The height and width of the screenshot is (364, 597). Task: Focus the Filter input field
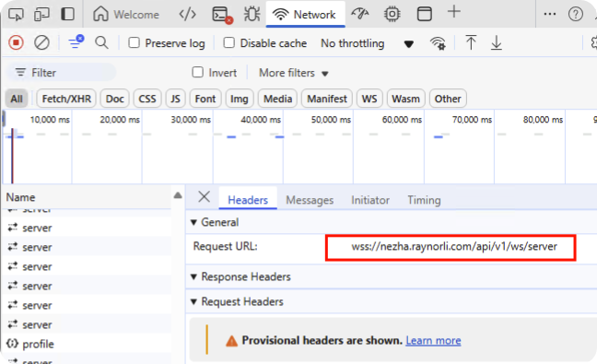(x=62, y=73)
